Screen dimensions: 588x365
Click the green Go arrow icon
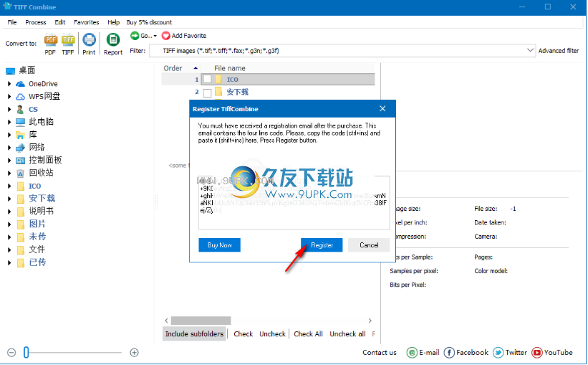[x=135, y=35]
